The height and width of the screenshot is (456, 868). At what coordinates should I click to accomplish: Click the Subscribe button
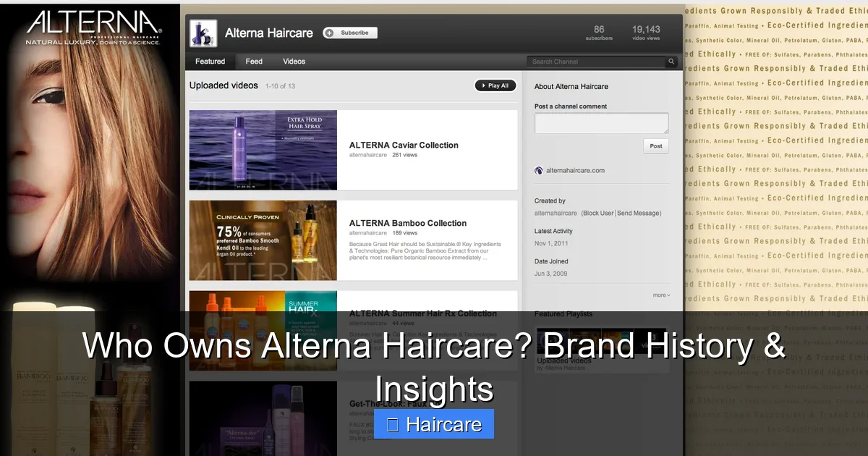(350, 33)
